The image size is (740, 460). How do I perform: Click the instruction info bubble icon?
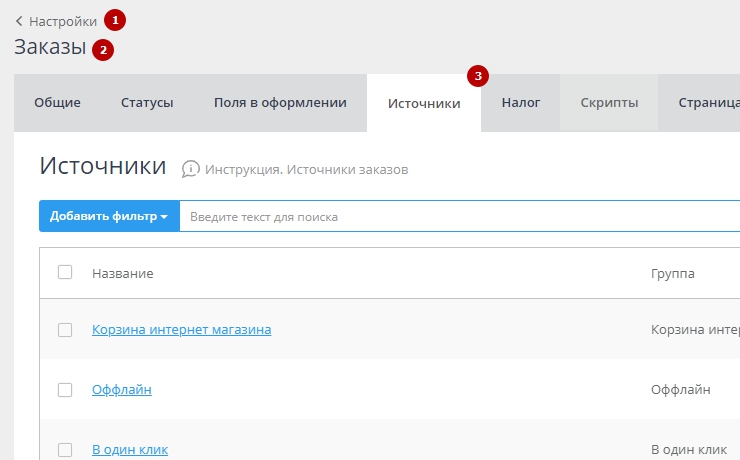pyautogui.click(x=190, y=169)
